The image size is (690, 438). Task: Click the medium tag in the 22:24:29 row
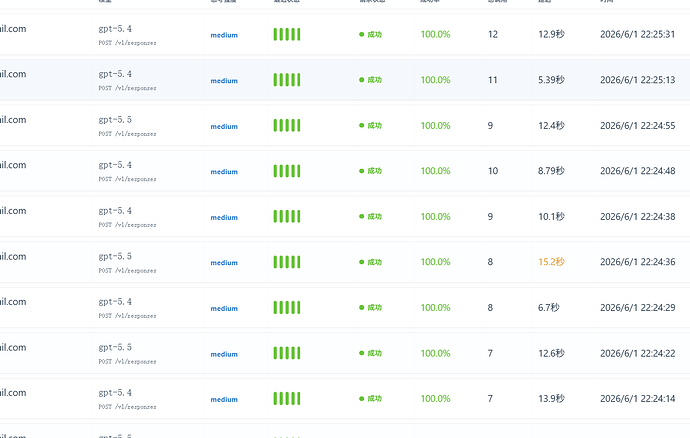click(x=224, y=309)
